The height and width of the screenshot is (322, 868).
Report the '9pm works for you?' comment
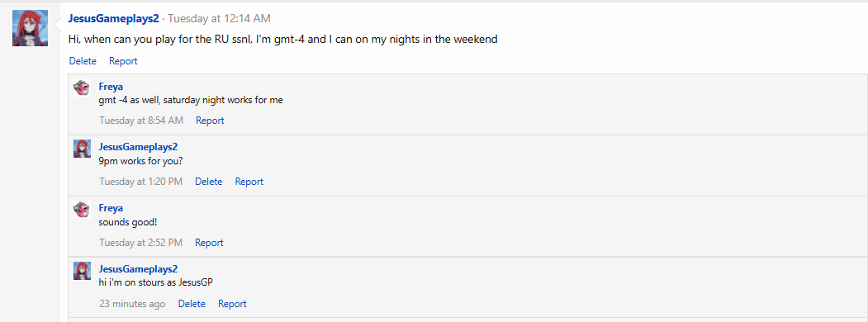249,182
